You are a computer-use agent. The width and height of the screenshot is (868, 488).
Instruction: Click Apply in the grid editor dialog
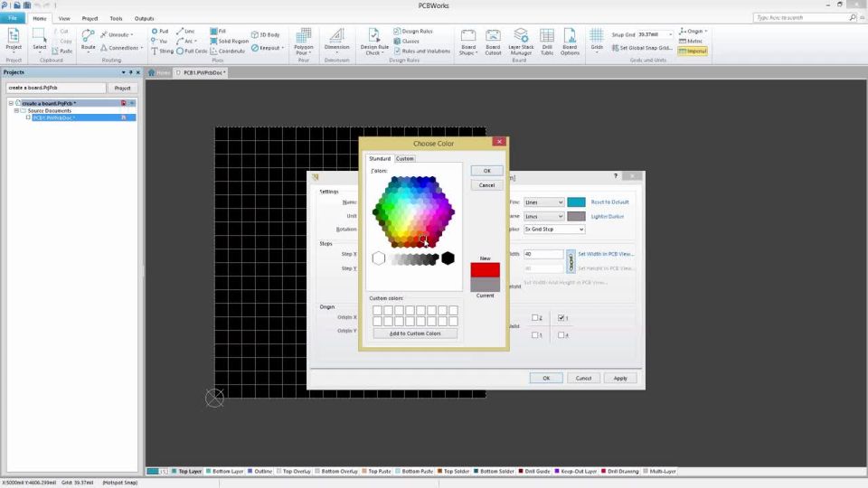(620, 379)
